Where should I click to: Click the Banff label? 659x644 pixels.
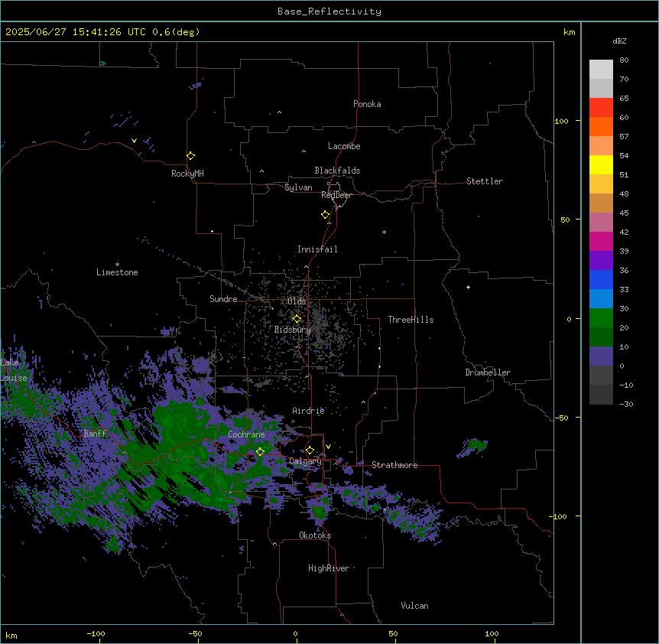click(x=95, y=434)
